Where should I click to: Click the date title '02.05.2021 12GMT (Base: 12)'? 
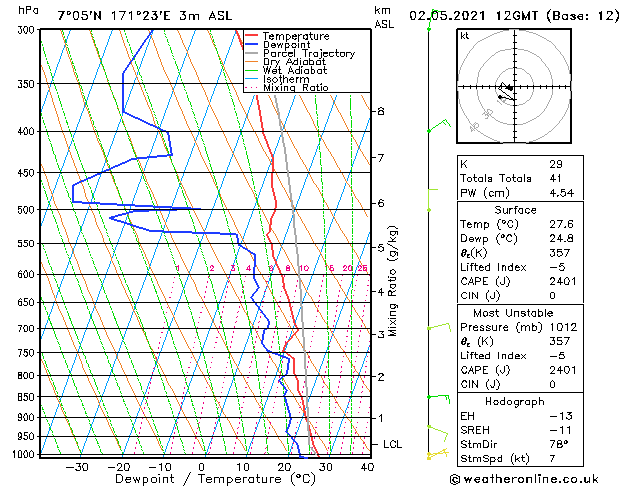pos(514,16)
